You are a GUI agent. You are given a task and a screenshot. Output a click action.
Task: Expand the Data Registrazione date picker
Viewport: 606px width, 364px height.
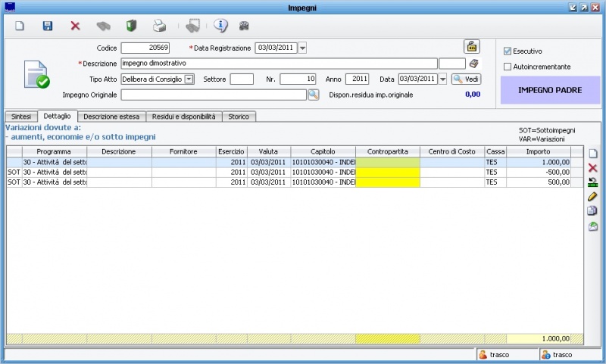point(302,48)
